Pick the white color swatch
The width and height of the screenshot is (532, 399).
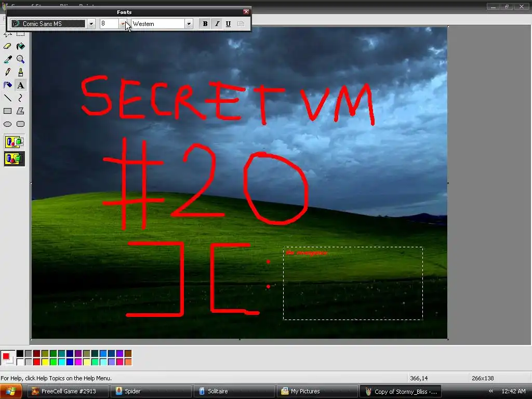[20, 362]
